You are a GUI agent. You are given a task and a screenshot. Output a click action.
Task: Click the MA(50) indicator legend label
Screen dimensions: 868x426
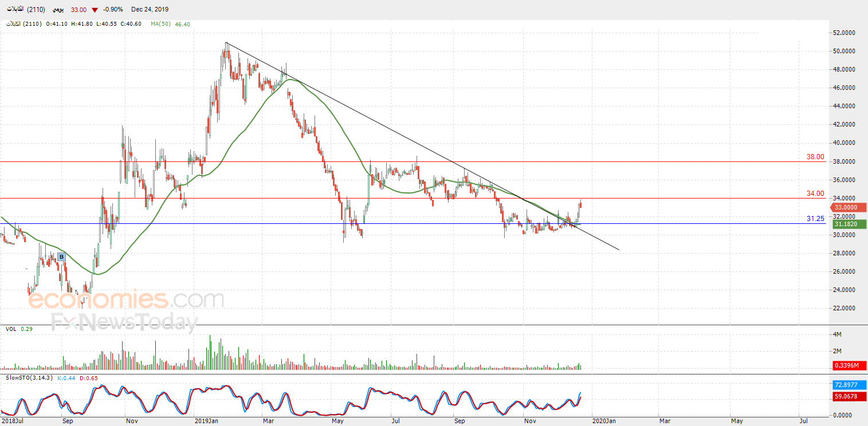pyautogui.click(x=162, y=24)
